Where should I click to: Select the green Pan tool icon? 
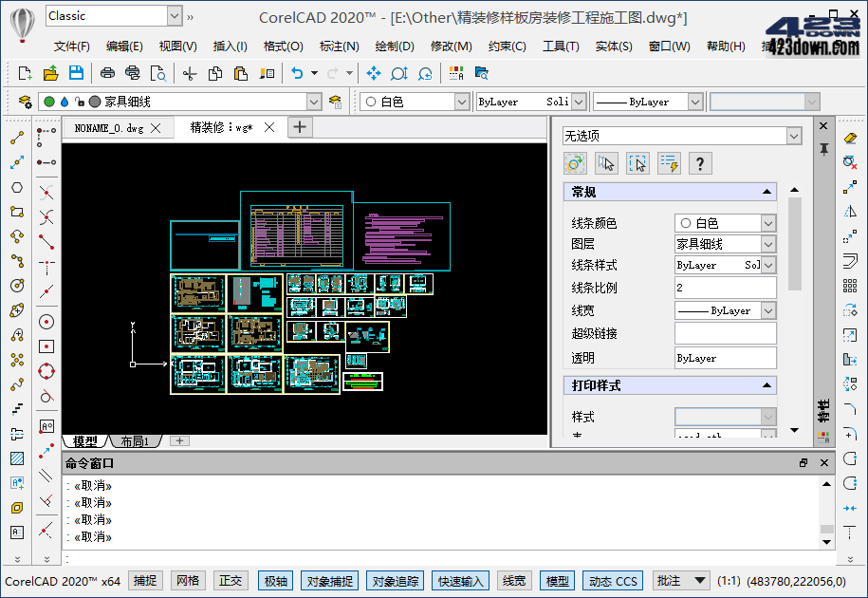(x=373, y=72)
